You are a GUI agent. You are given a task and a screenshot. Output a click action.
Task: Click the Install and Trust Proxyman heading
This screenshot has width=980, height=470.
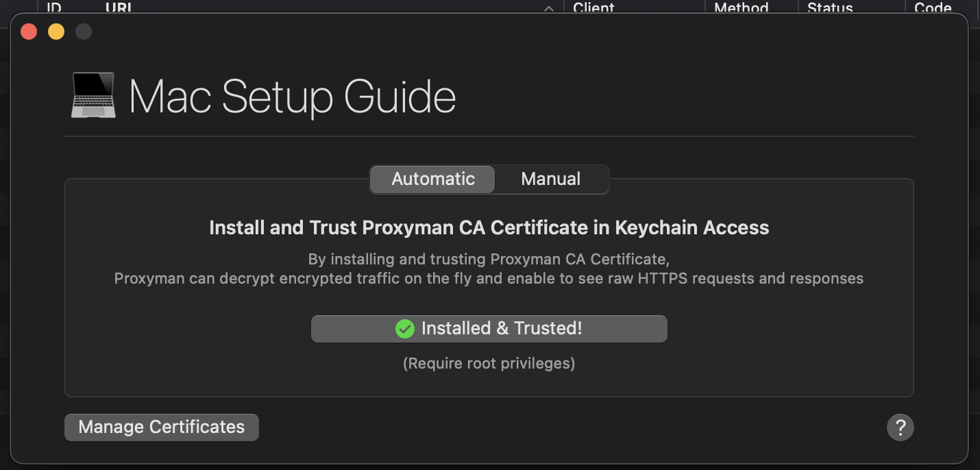[489, 227]
